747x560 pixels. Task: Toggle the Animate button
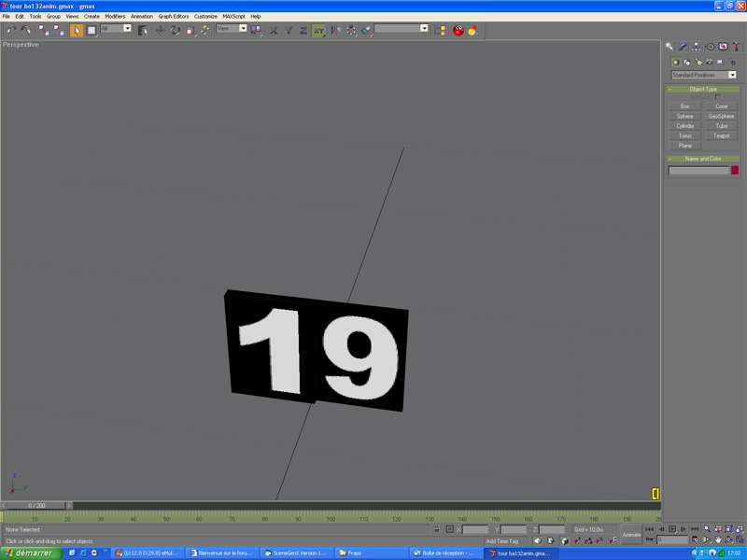coord(632,535)
